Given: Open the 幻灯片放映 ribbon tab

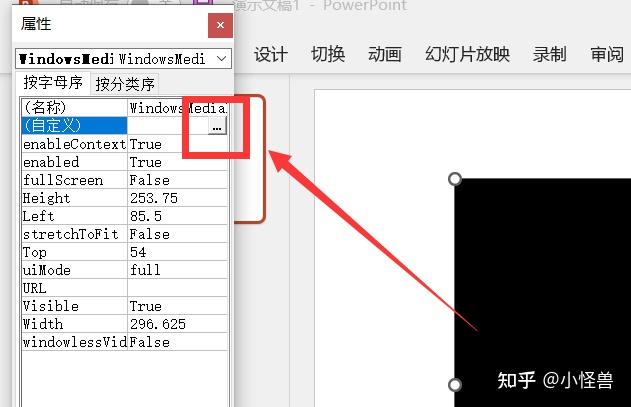Looking at the screenshot, I should pos(468,54).
